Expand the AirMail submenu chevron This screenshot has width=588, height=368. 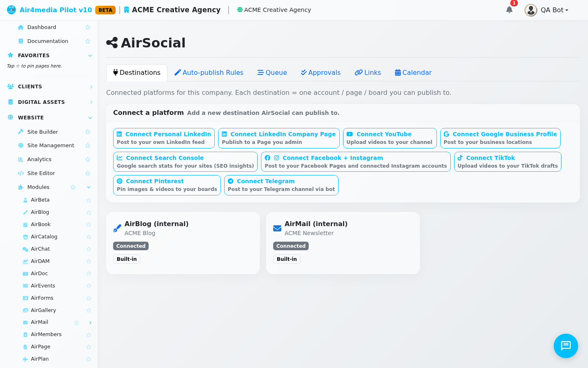pyautogui.click(x=90, y=323)
